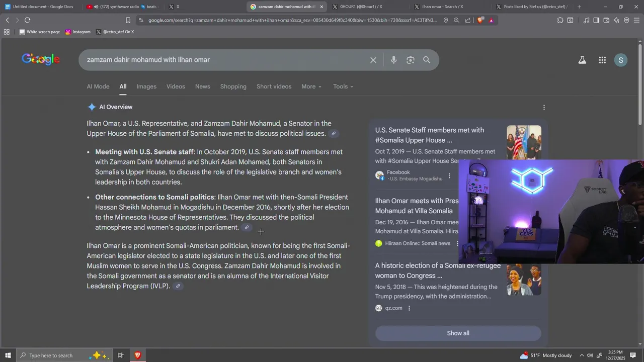Open Instagram bookmark
The height and width of the screenshot is (362, 644).
(78, 32)
